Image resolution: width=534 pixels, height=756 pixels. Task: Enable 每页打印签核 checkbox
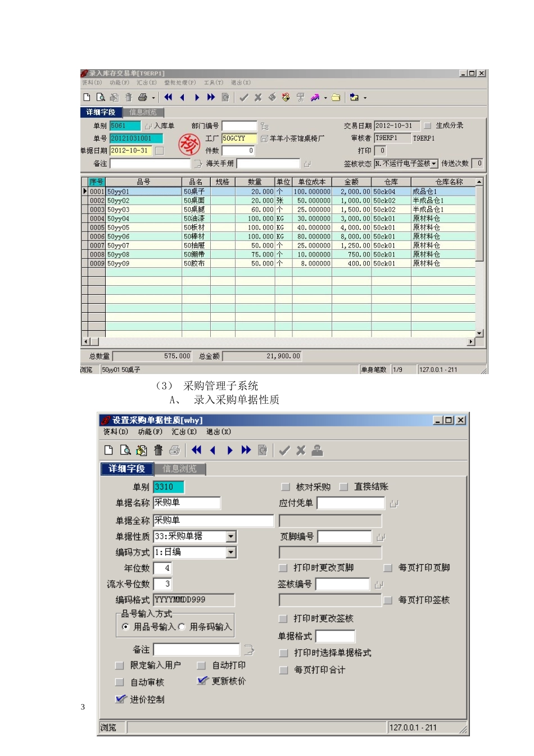pyautogui.click(x=388, y=600)
